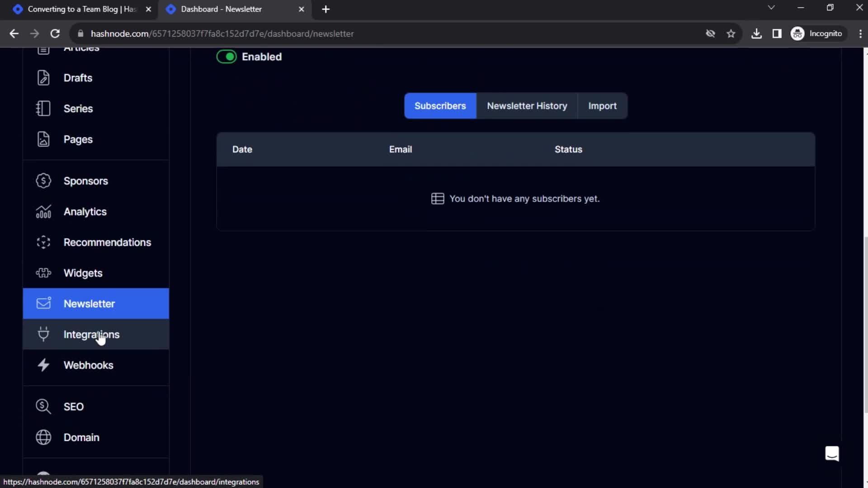
Task: Click the Integrations menu item
Action: pyautogui.click(x=91, y=334)
